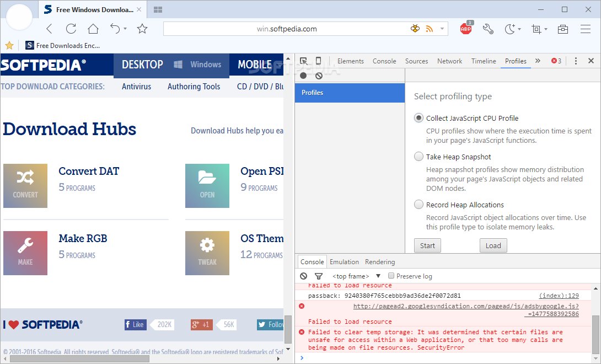The width and height of the screenshot is (601, 364).
Task: Switch to the Rendering drawer tab
Action: click(380, 261)
